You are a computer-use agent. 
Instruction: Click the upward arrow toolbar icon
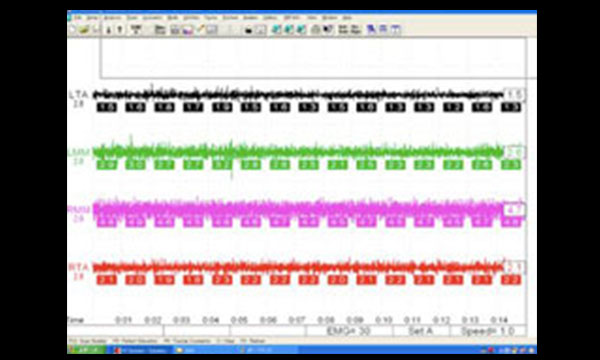[120, 29]
